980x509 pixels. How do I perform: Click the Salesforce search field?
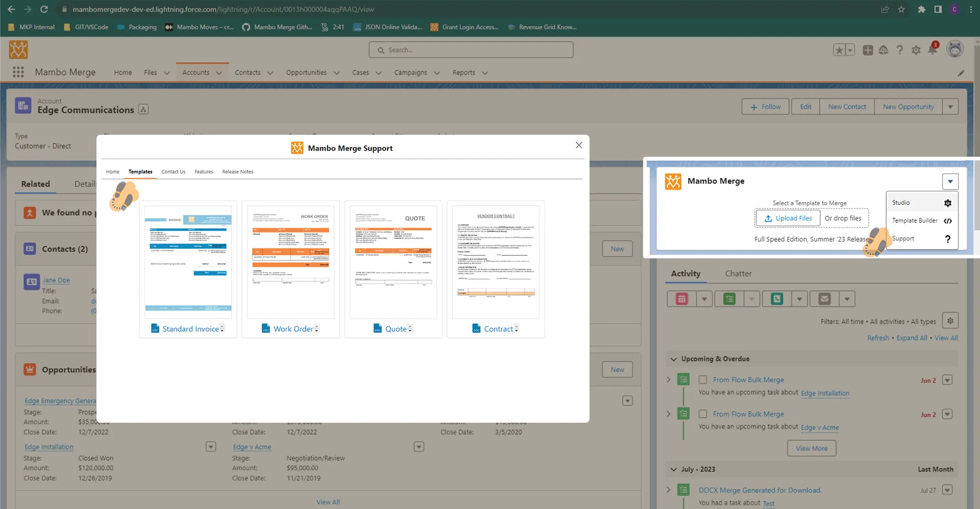(x=471, y=50)
